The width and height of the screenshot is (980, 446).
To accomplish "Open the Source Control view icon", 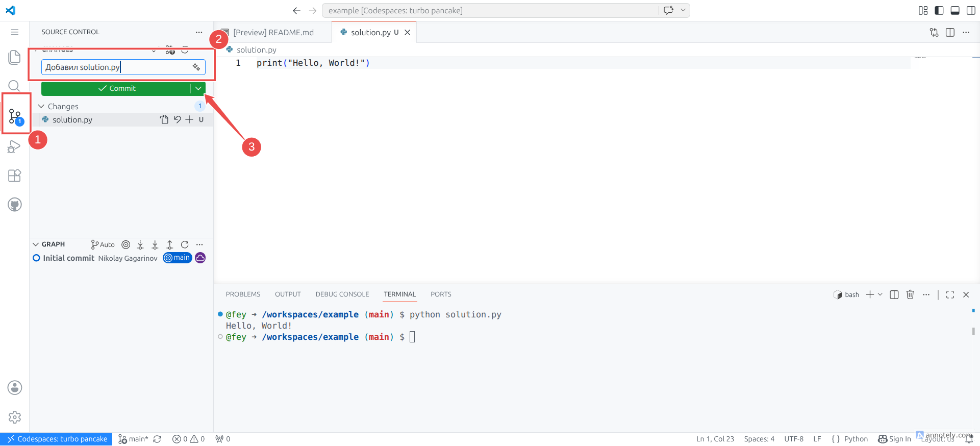I will [15, 116].
